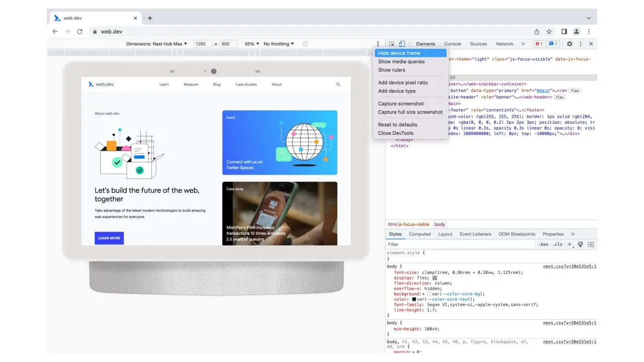Click the rotate screen icon
Screen dimensions: 644x362
tap(305, 44)
